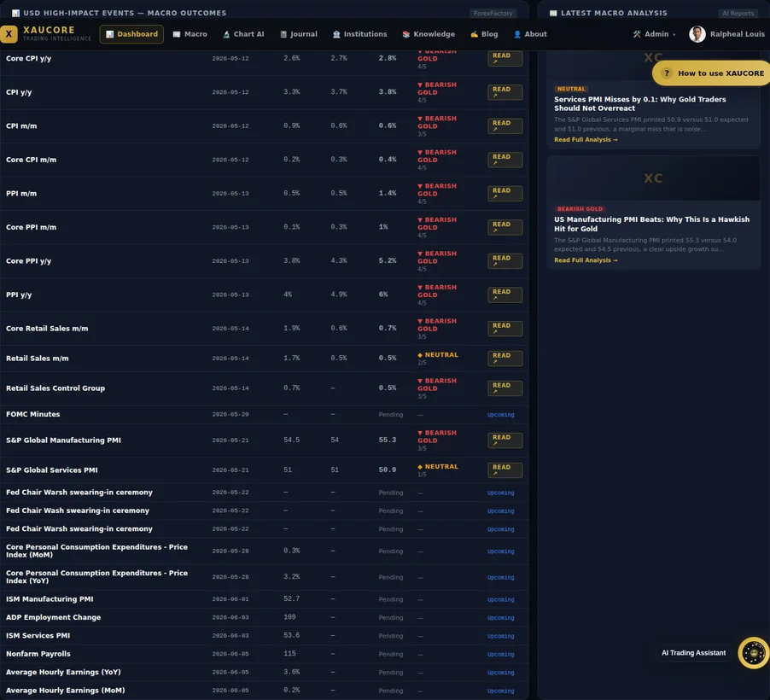Click the NEUTRAL 2/5 rating for Retail Sales m/m
Screen dimensions: 770x700
438,358
